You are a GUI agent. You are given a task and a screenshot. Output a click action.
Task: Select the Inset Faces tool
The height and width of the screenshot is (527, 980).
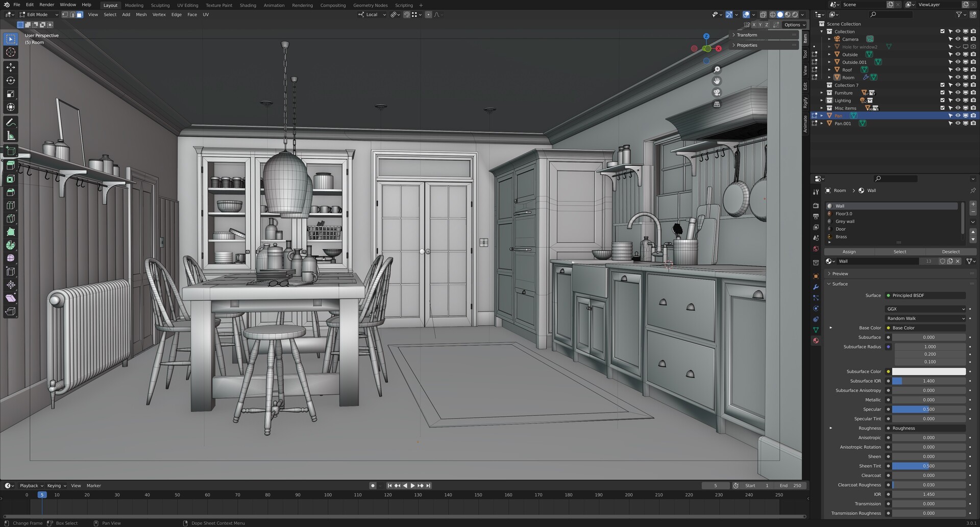(11, 179)
